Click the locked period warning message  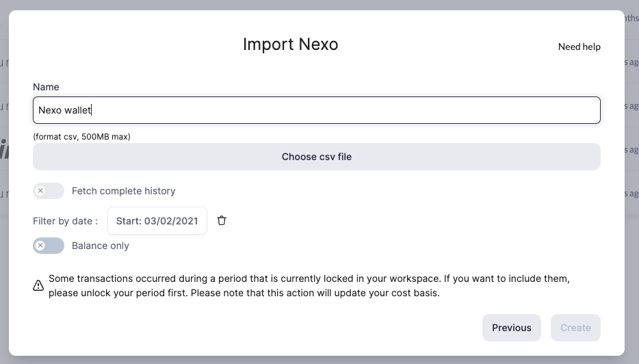309,286
